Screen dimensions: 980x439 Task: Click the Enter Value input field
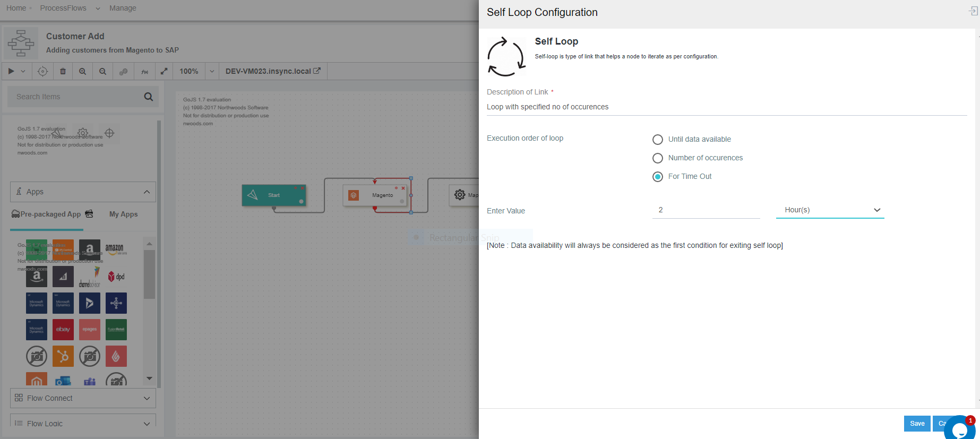click(x=706, y=210)
